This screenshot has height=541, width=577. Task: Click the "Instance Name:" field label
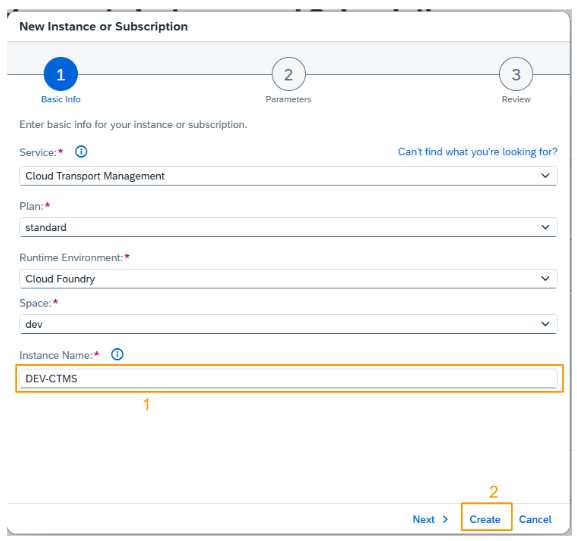pos(56,355)
